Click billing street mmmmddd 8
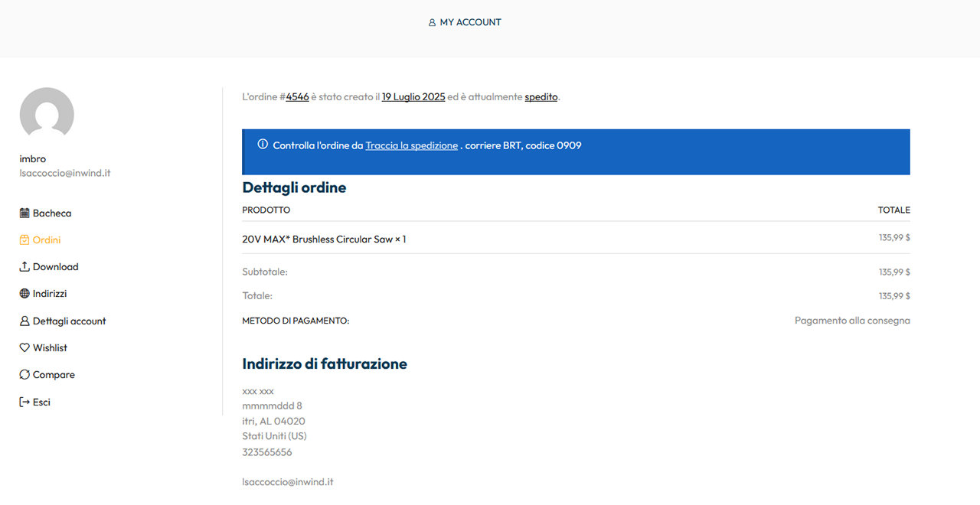Viewport: 980px width, 505px height. (272, 406)
